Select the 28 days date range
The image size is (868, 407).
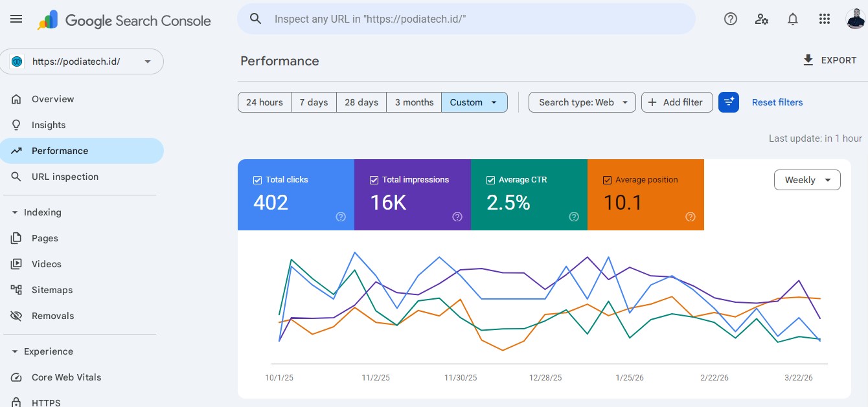pos(361,102)
